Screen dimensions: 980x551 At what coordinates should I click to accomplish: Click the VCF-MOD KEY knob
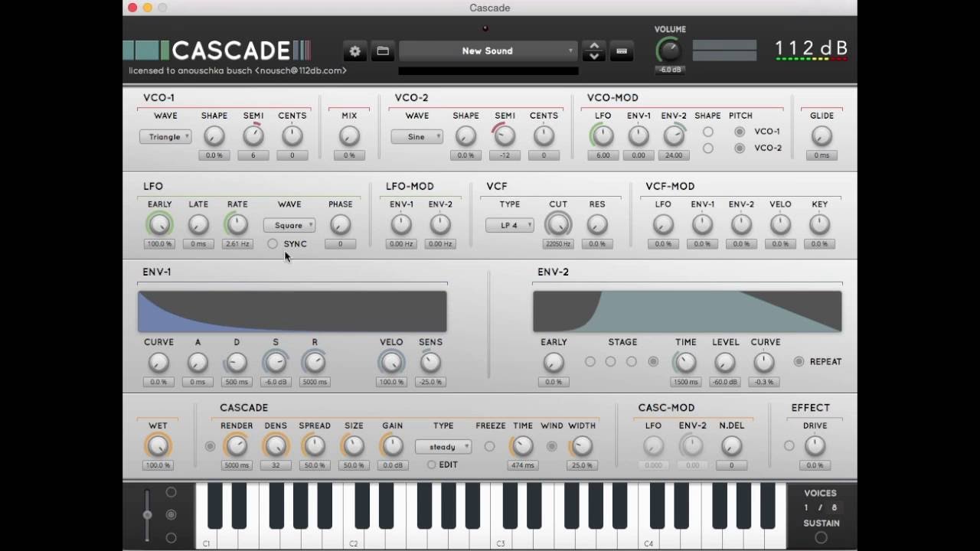pyautogui.click(x=819, y=225)
